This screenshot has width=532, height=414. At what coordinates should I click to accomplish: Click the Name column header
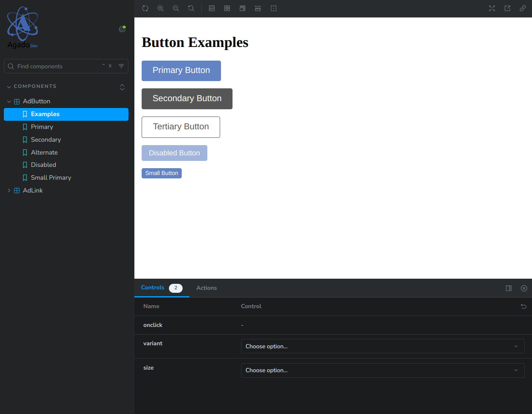pyautogui.click(x=151, y=306)
